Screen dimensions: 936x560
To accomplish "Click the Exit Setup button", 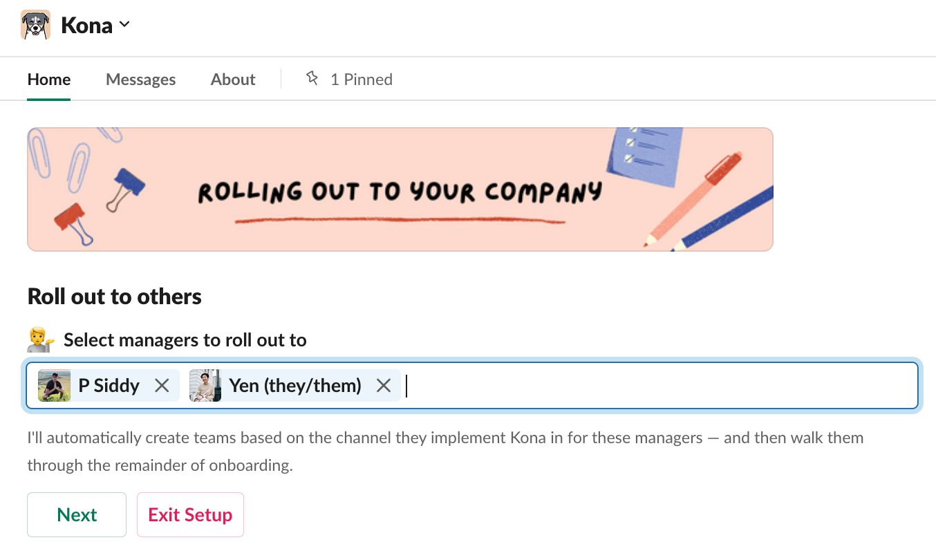I will 190,515.
